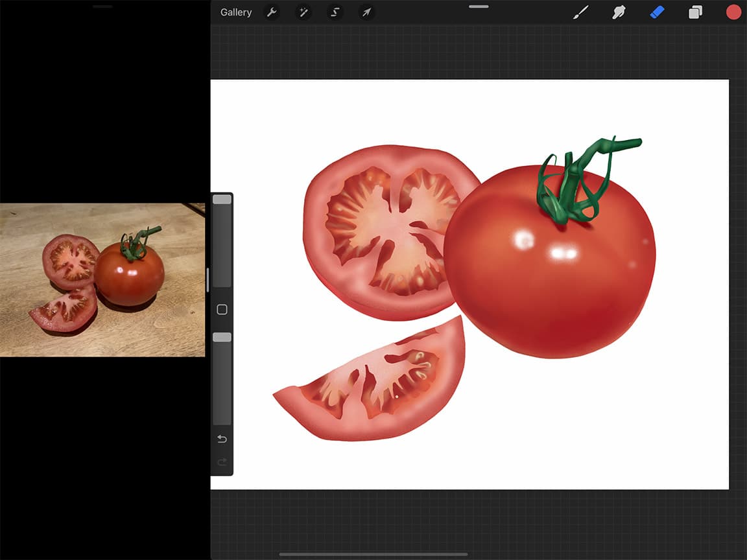This screenshot has height=560, width=747.
Task: Select the tomato reference photo
Action: click(102, 279)
